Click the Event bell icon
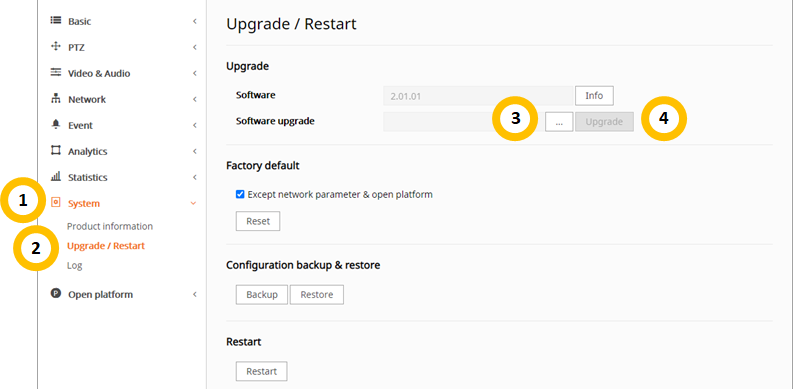Viewport: 793px width, 389px height. 56,125
